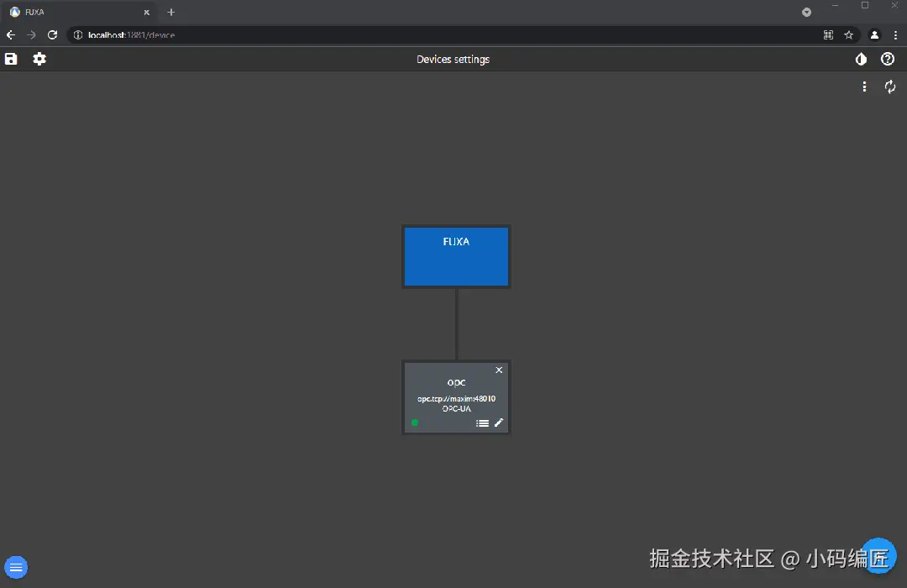Edit the opc device with pencil icon

pos(499,423)
